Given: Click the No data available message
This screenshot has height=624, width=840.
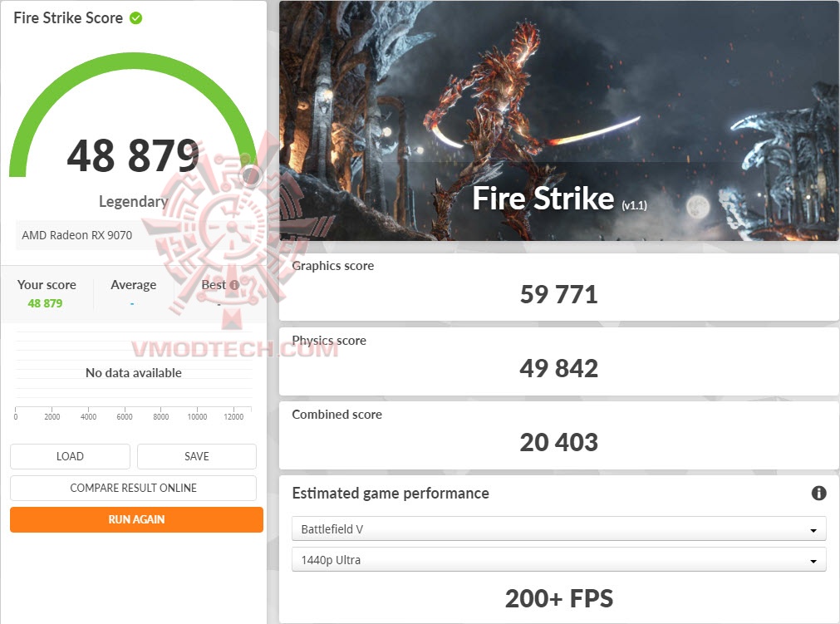Looking at the screenshot, I should click(x=134, y=373).
